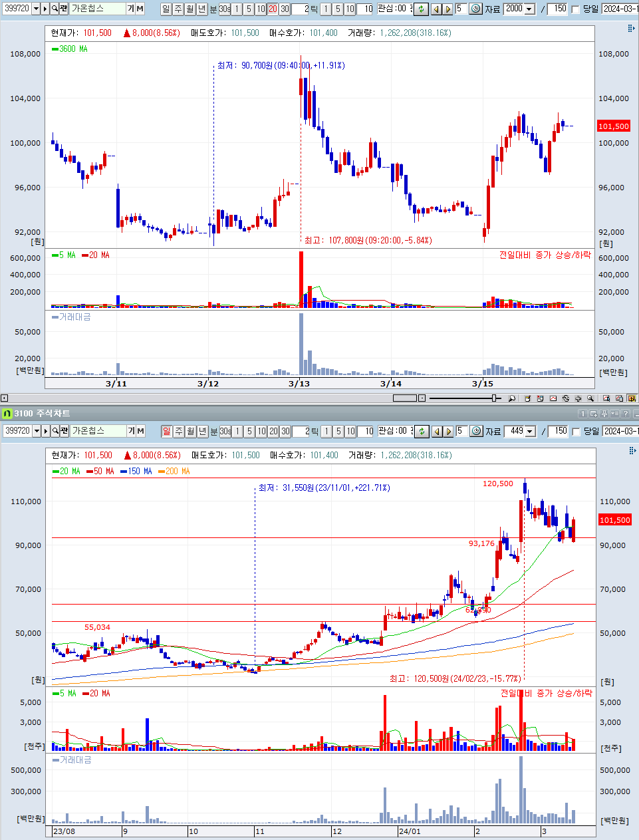Screen dimensions: 639x840
Task: Select 월 monthly period in top chart
Action: pyautogui.click(x=190, y=9)
